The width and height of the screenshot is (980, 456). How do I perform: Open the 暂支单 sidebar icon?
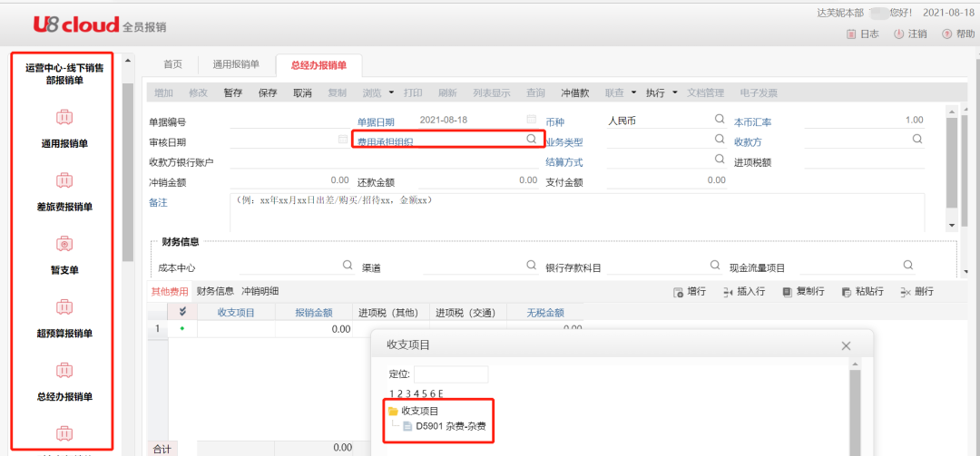[65, 244]
